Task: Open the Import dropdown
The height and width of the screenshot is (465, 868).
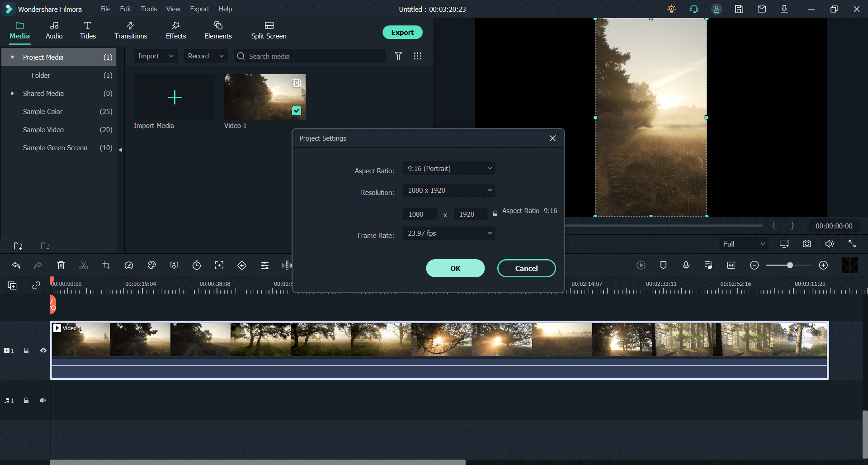Action: pyautogui.click(x=156, y=56)
